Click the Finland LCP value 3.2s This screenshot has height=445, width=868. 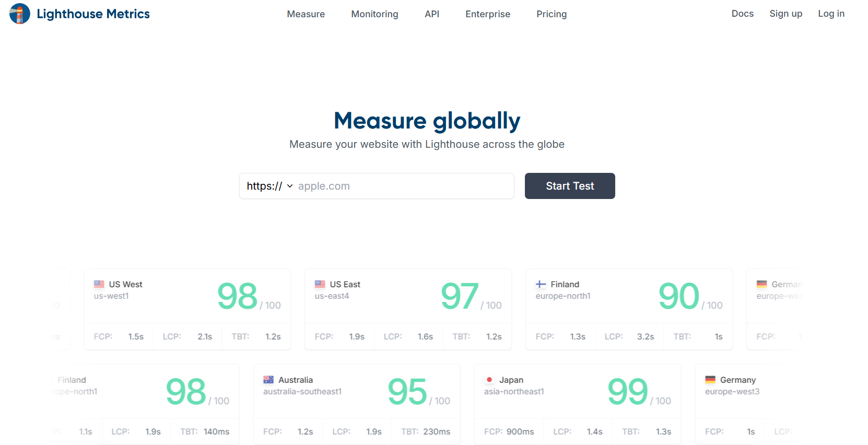pyautogui.click(x=646, y=337)
